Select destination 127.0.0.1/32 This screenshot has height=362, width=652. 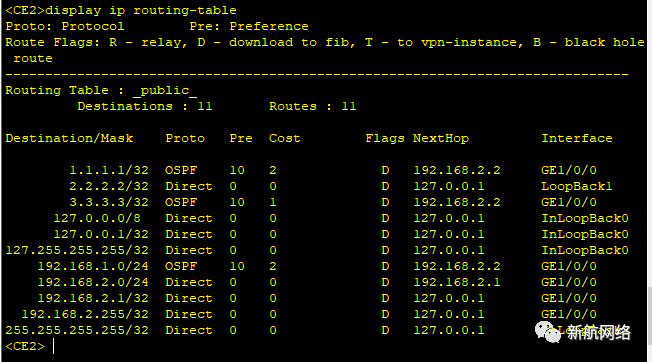coord(101,234)
